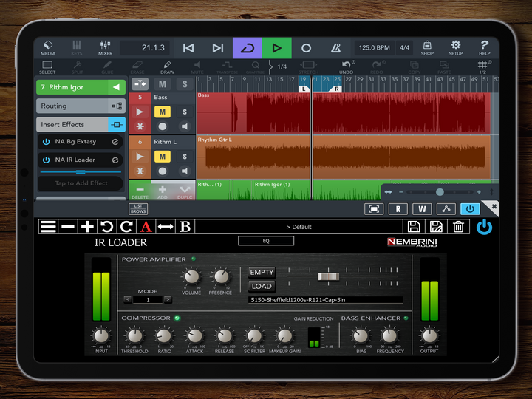The image size is (532, 399).
Task: Select the Draw pencil tool
Action: pos(167,67)
